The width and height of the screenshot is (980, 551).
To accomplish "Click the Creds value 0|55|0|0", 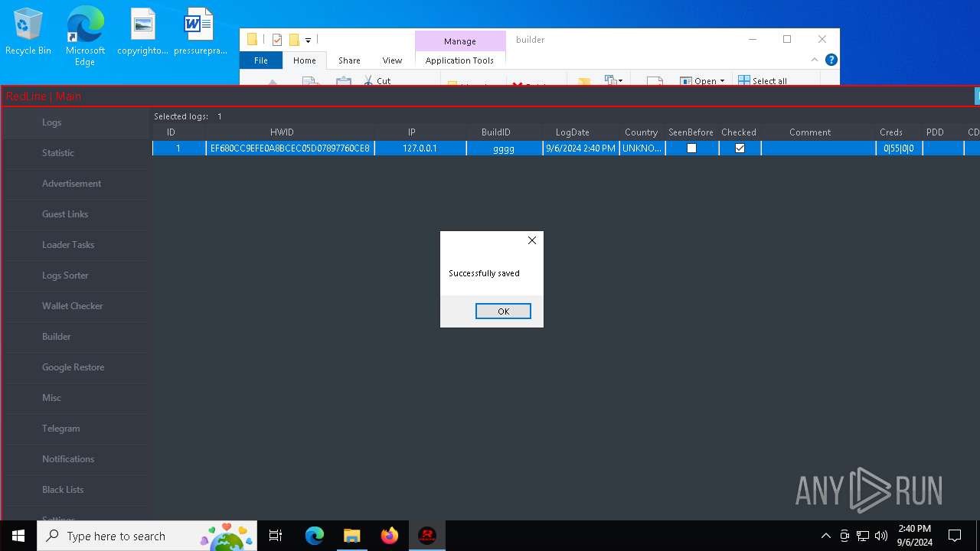I will click(899, 148).
